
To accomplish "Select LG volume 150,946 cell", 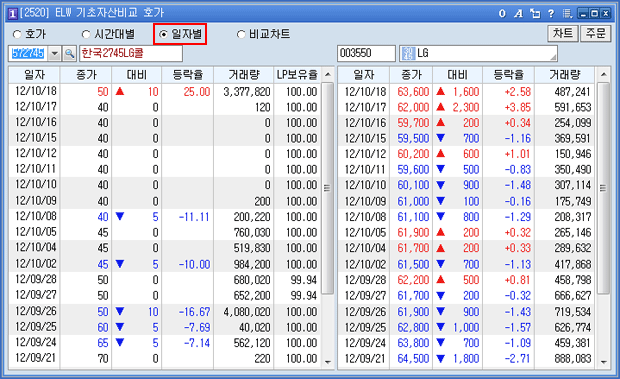I will [564, 154].
